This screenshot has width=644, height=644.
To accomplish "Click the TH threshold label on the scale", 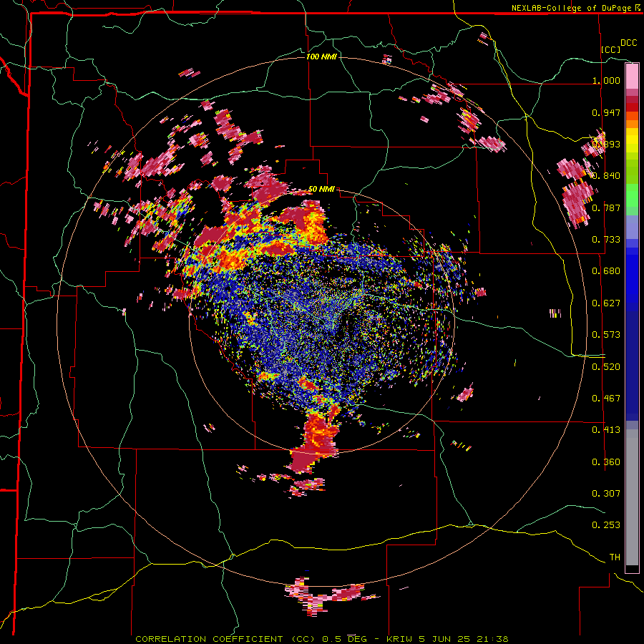I will 615,557.
